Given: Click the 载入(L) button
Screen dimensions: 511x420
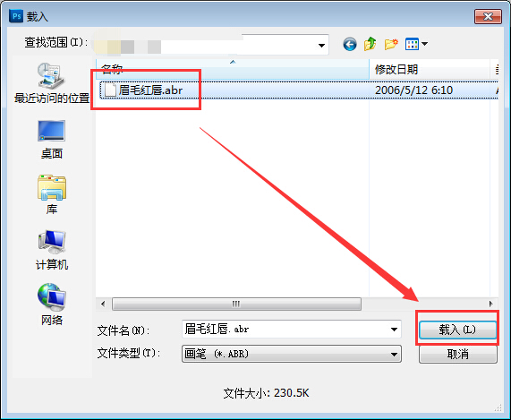Looking at the screenshot, I should [x=457, y=330].
